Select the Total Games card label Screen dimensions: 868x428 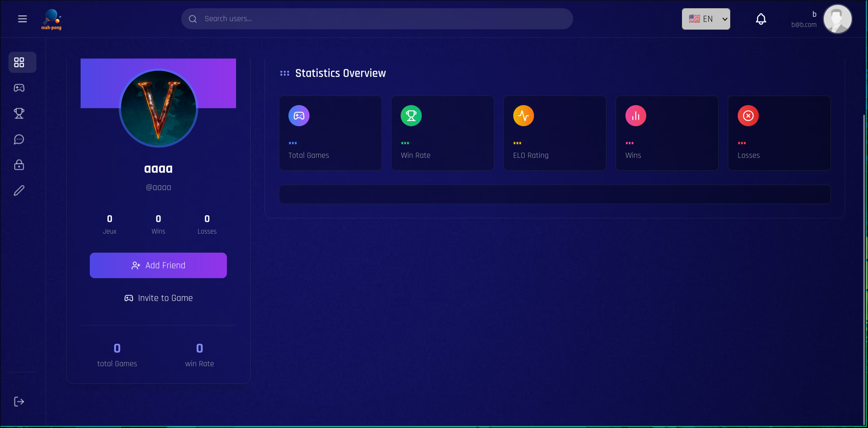308,155
